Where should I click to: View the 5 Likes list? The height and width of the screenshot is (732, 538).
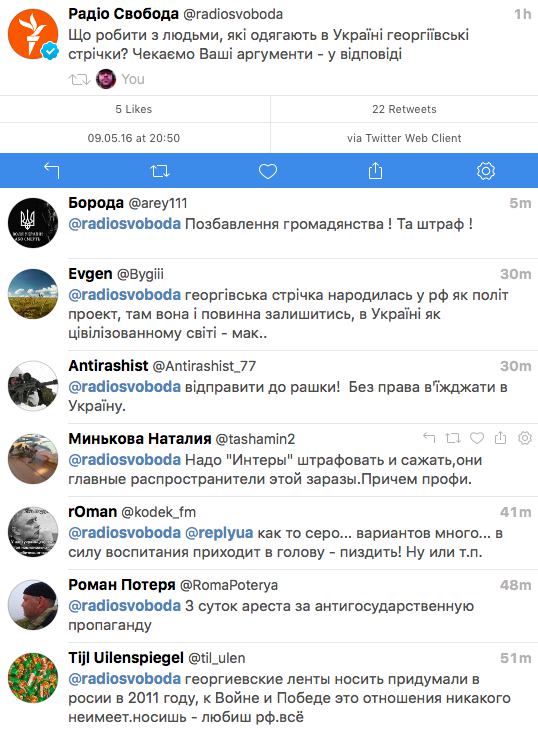point(134,109)
